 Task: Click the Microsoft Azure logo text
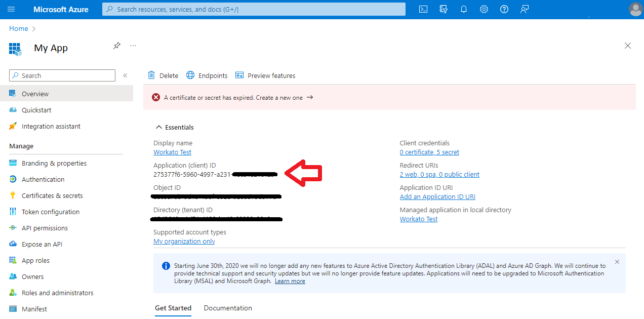click(x=61, y=9)
